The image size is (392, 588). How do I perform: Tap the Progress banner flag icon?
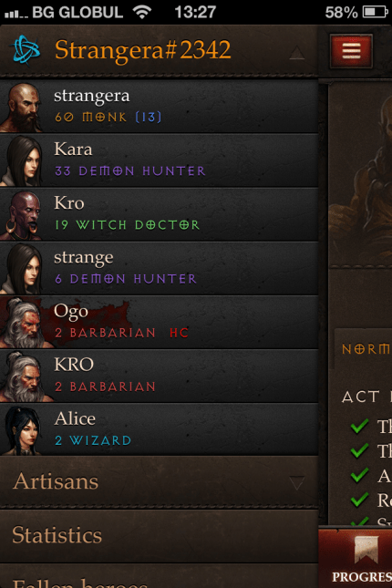coord(366,550)
